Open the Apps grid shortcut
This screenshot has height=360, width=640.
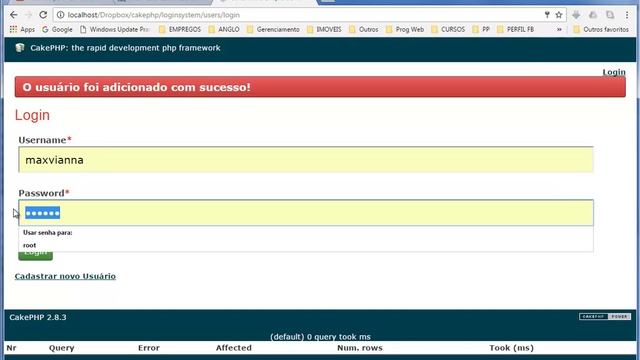(x=22, y=29)
